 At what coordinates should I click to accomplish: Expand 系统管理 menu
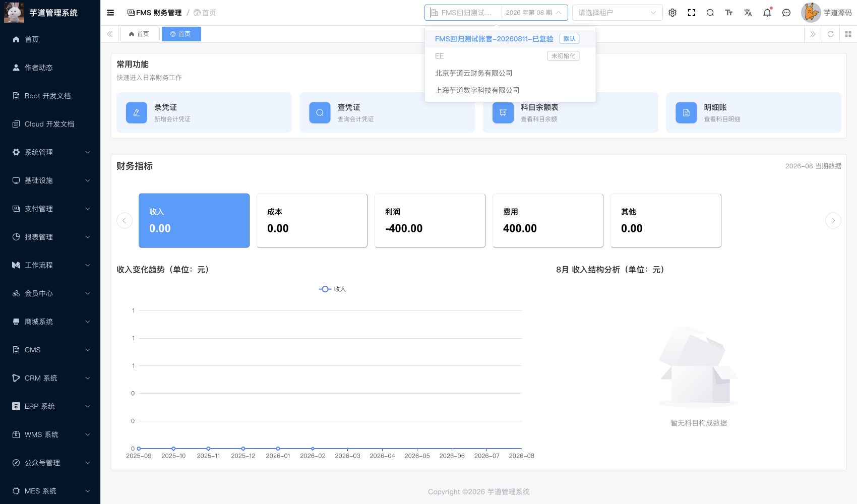click(50, 152)
